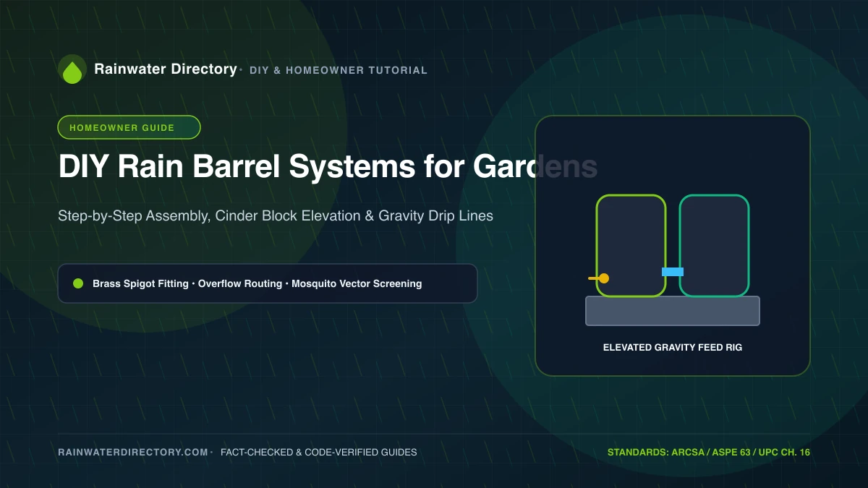This screenshot has width=868, height=488.
Task: Click the Brass Spigot Fitting topics bar
Action: click(268, 283)
